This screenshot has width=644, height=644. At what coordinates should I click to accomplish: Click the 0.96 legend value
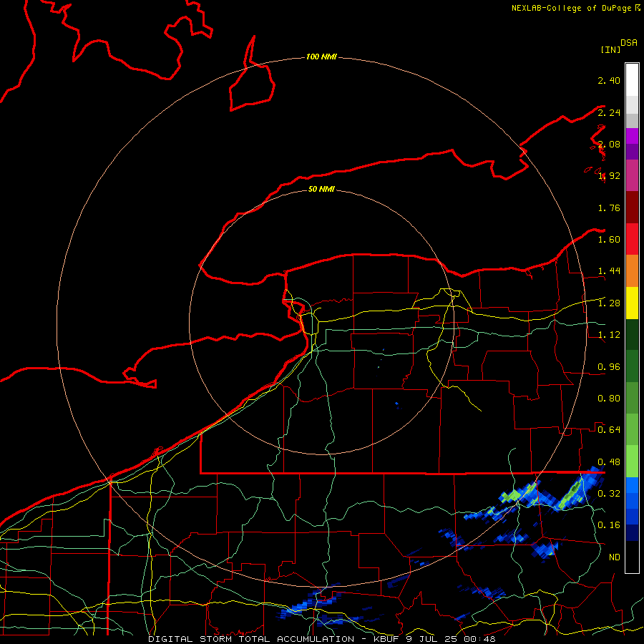609,367
